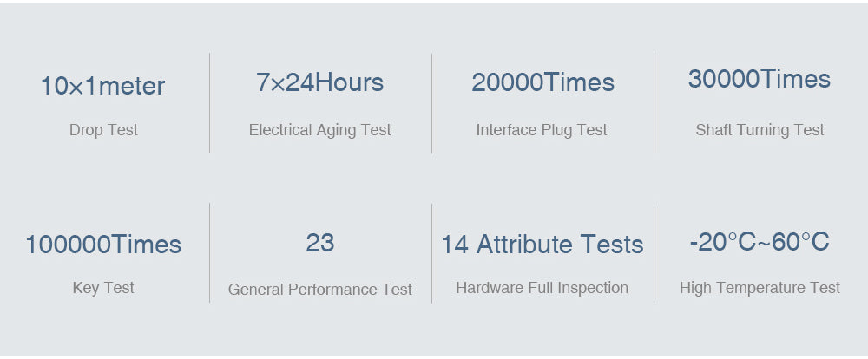Screen dimensions: 868x359
Task: Click the "7×24Hours" heading text
Action: click(x=319, y=83)
